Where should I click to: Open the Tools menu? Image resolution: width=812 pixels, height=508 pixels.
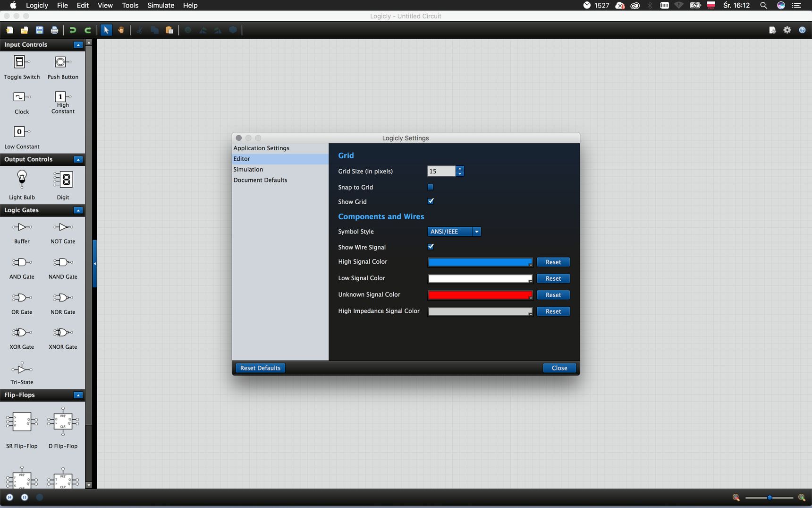tap(130, 5)
